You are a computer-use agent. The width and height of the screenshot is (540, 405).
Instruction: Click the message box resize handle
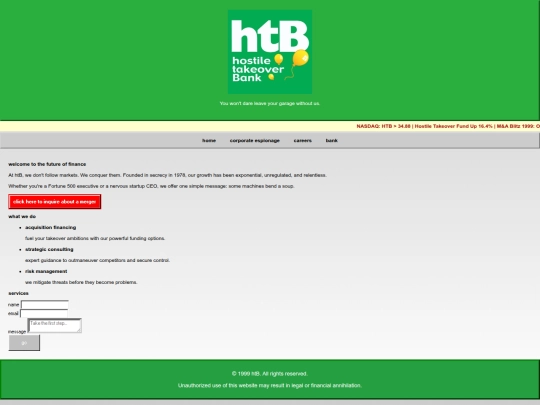click(x=79, y=330)
